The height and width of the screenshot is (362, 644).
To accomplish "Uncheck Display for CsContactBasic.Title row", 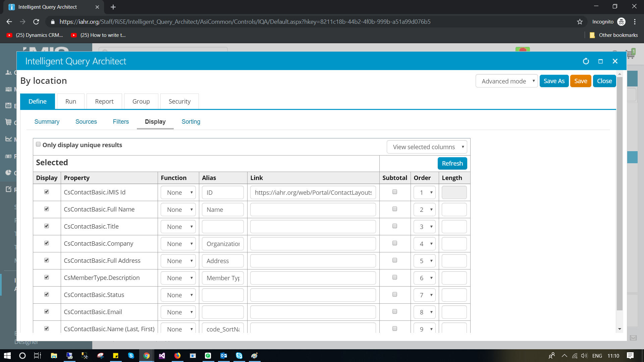I will [47, 226].
